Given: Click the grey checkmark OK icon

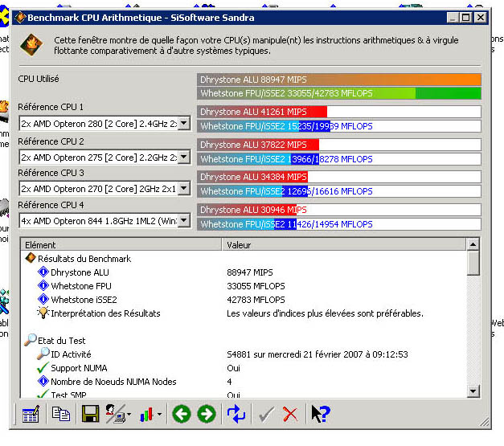Looking at the screenshot, I should click(266, 414).
